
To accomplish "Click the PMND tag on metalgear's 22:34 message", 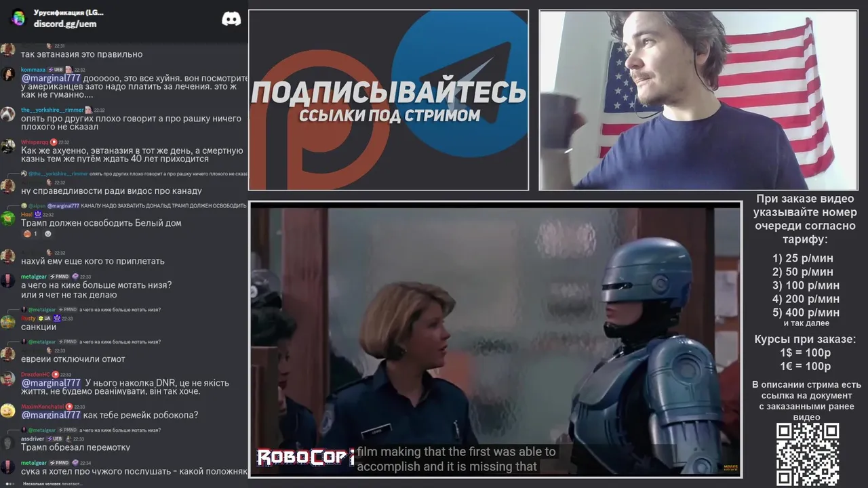I will pyautogui.click(x=60, y=463).
